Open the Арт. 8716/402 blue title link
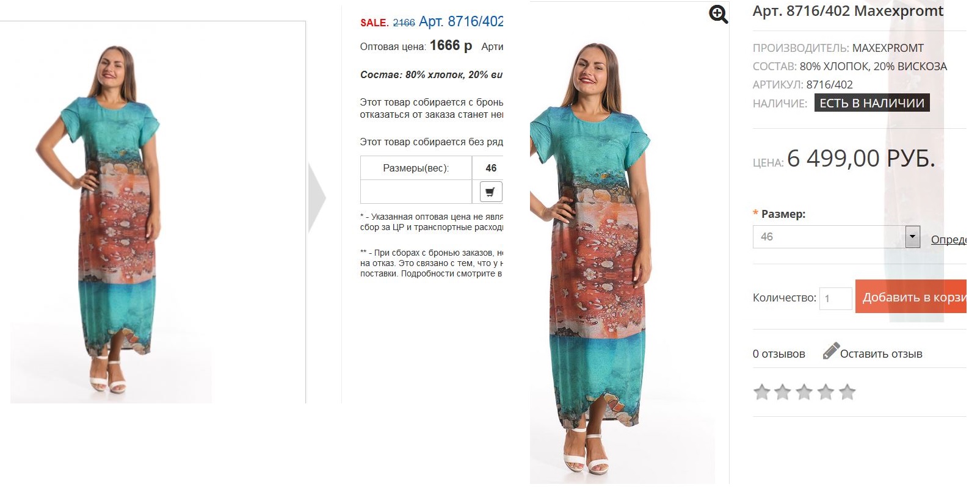Screen dimensions: 980x487 click(461, 22)
